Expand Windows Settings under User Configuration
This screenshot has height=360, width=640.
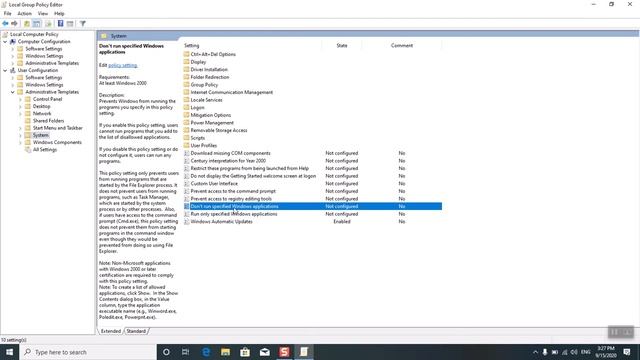13,85
